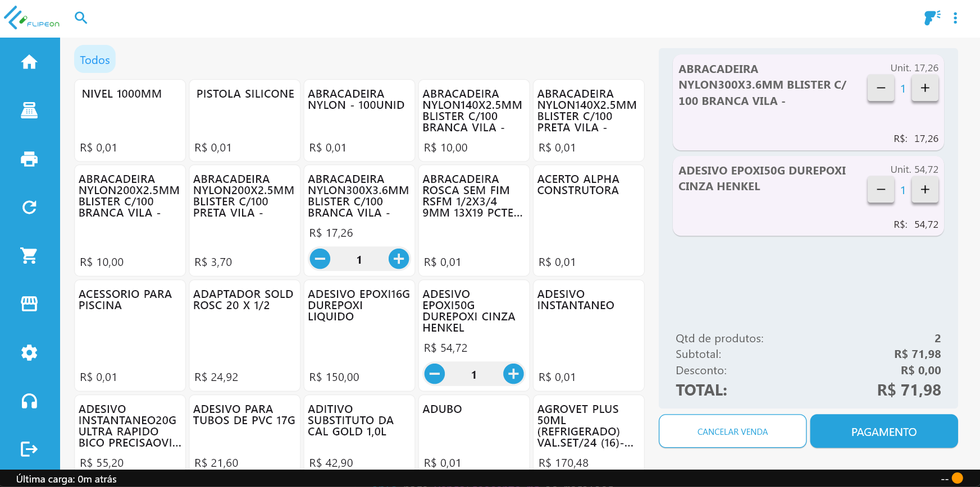This screenshot has height=487, width=980.
Task: Go to Home in the sidebar
Action: pos(29,62)
